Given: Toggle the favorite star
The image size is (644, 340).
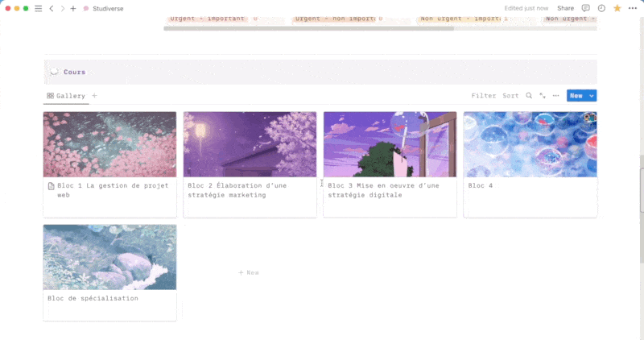Looking at the screenshot, I should pyautogui.click(x=617, y=8).
